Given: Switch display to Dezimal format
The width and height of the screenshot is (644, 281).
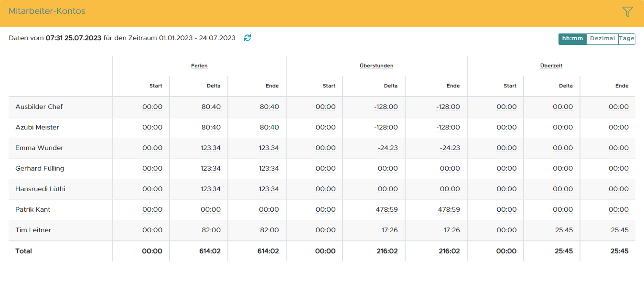Looking at the screenshot, I should 602,39.
